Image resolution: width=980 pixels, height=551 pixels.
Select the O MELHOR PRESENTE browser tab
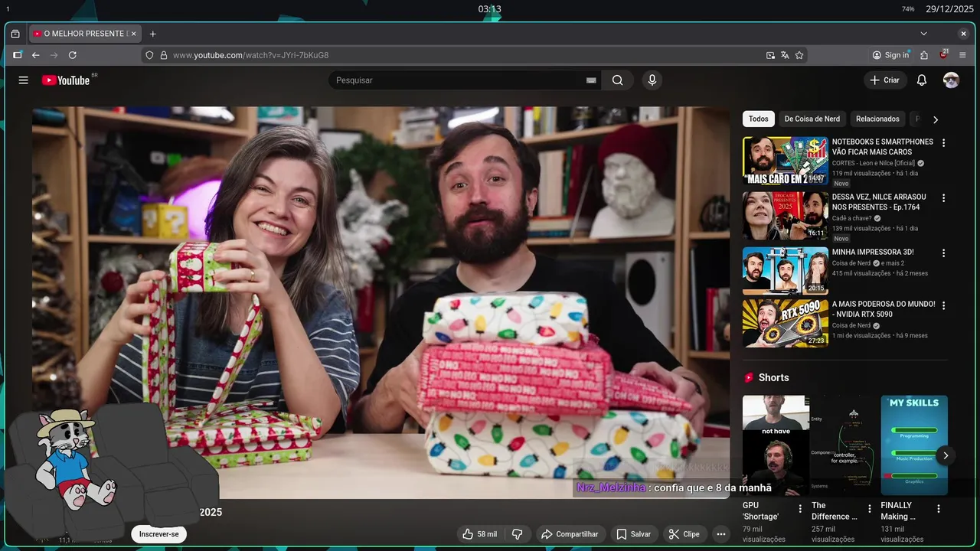pyautogui.click(x=84, y=34)
